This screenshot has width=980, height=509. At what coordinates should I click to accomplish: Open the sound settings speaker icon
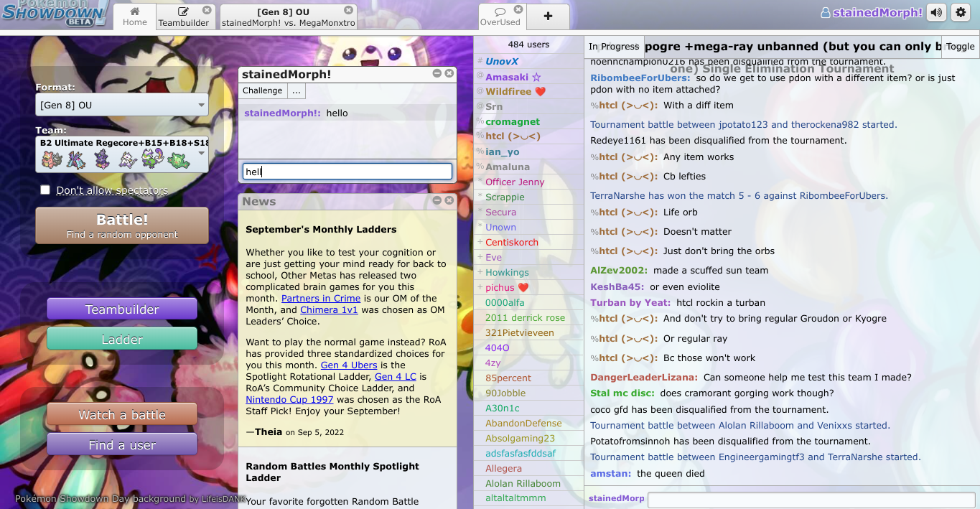tap(936, 12)
